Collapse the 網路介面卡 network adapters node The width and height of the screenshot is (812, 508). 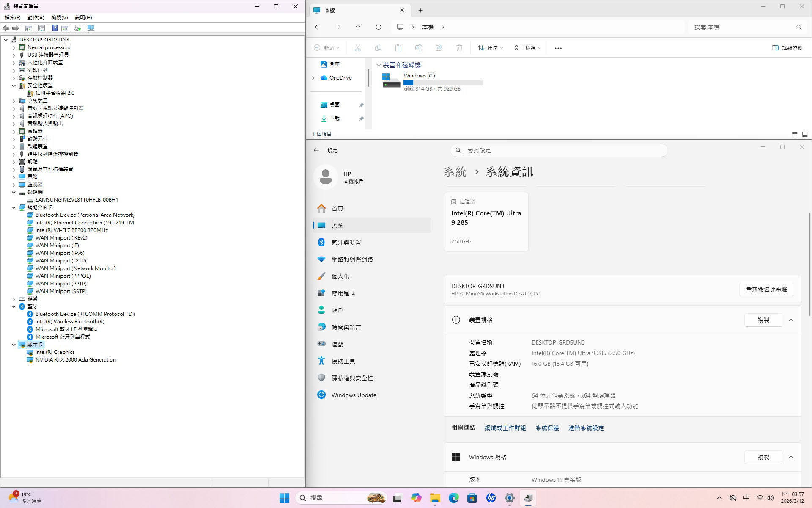pos(14,207)
